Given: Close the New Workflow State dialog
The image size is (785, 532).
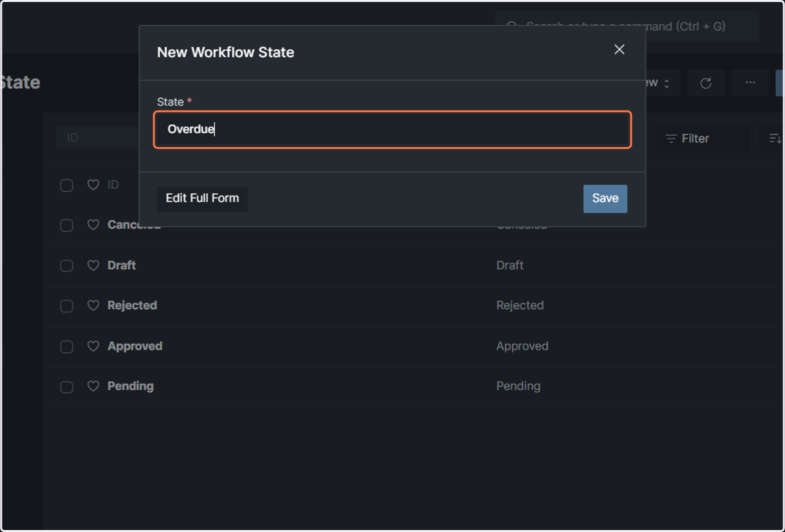Looking at the screenshot, I should click(619, 50).
